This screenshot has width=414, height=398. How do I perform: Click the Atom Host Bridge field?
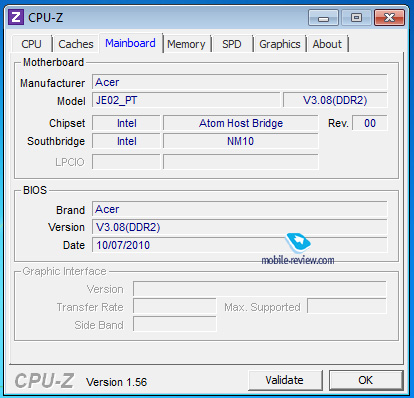(x=241, y=123)
